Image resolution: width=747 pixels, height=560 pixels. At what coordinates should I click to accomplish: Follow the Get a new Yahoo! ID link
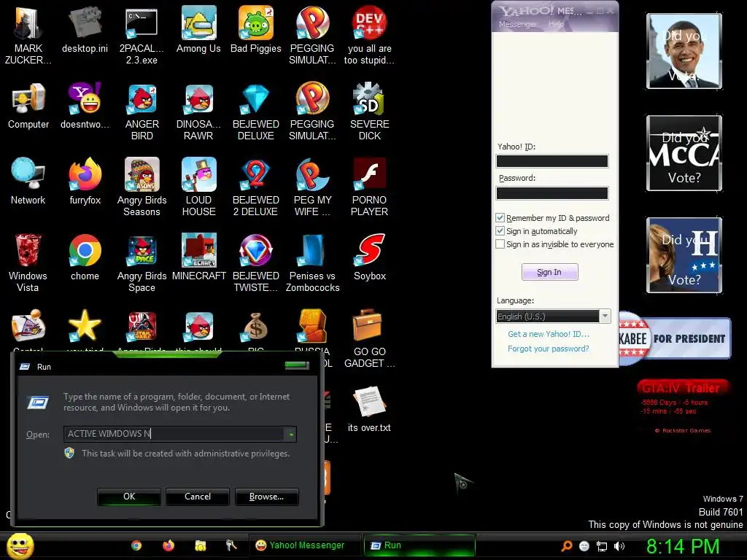(549, 334)
